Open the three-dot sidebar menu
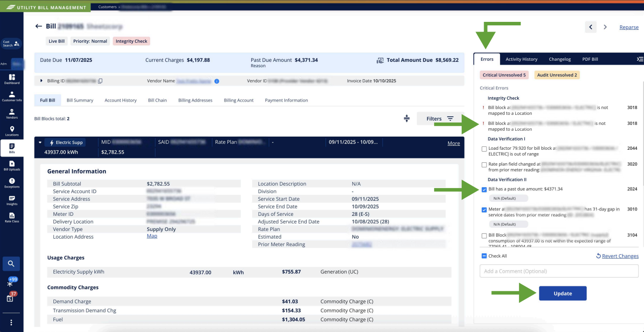This screenshot has height=332, width=644. (x=11, y=322)
